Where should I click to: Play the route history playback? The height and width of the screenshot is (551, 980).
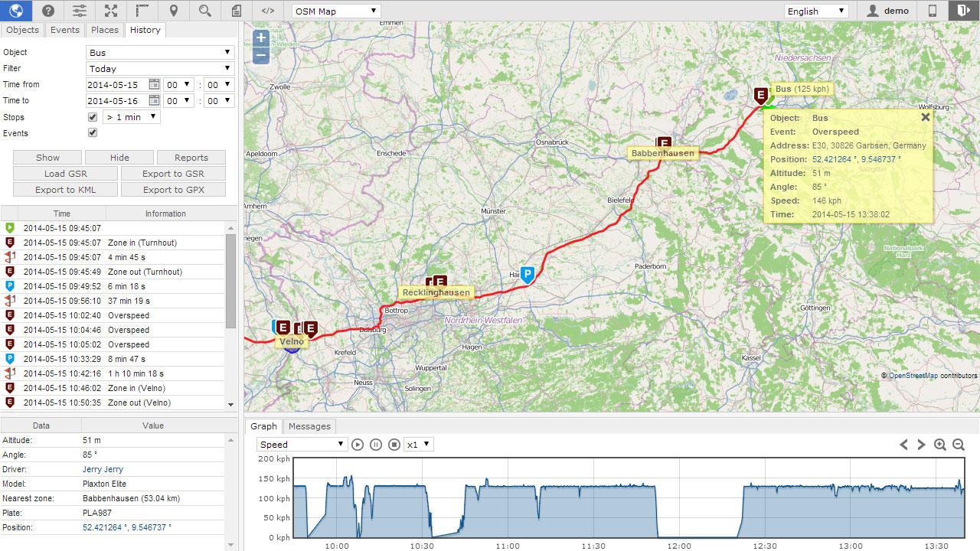coord(358,445)
